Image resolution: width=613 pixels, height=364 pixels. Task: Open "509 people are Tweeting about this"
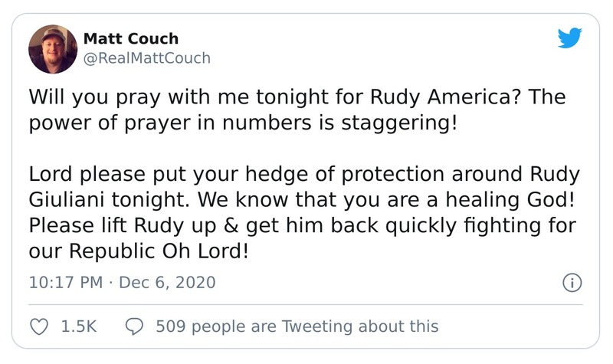click(x=297, y=326)
